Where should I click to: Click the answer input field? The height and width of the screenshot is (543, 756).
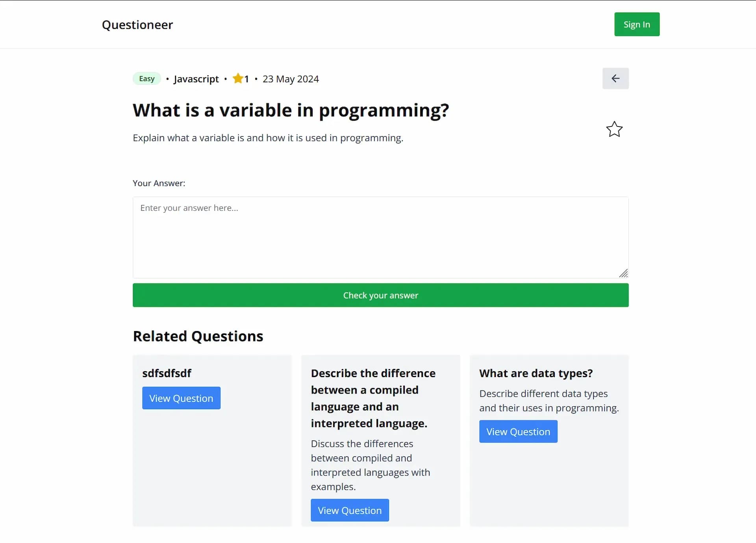(x=380, y=236)
